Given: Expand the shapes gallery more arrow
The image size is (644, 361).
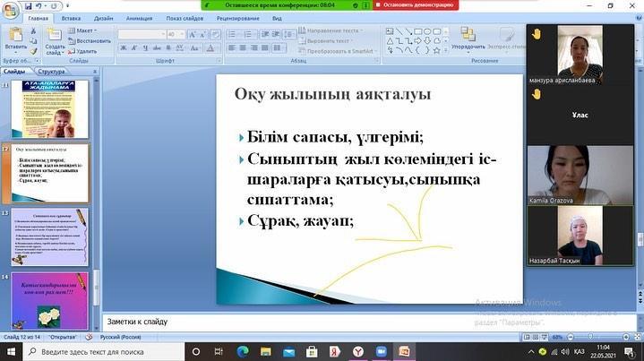Looking at the screenshot, I should pos(445,49).
